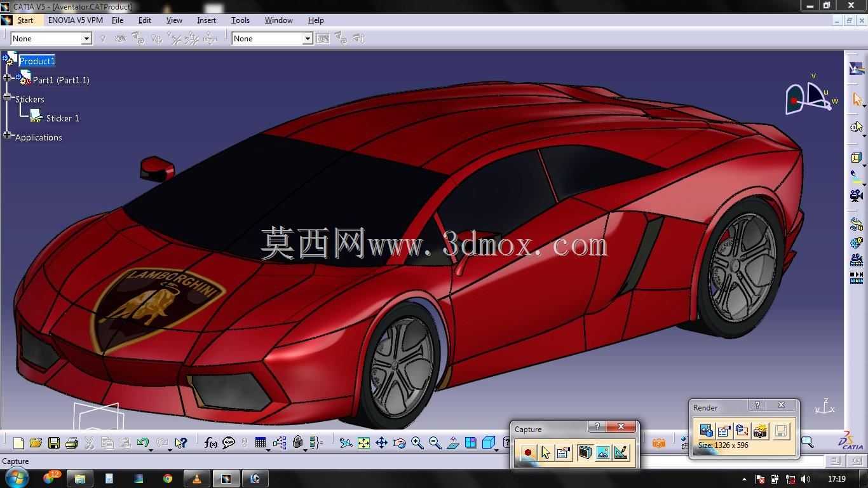Viewport: 868px width, 488px height.
Task: Toggle Screen mode in Capture toolbar
Action: [x=585, y=452]
